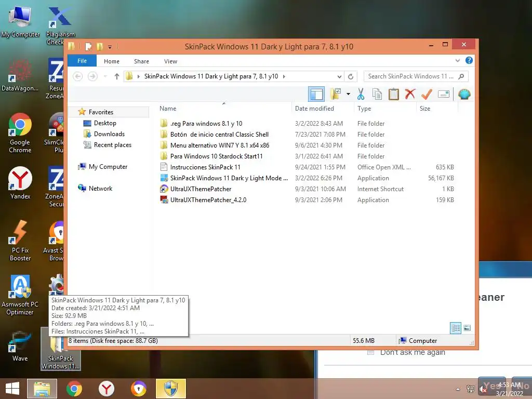The width and height of the screenshot is (532, 399).
Task: Open the File tab
Action: coord(82,61)
